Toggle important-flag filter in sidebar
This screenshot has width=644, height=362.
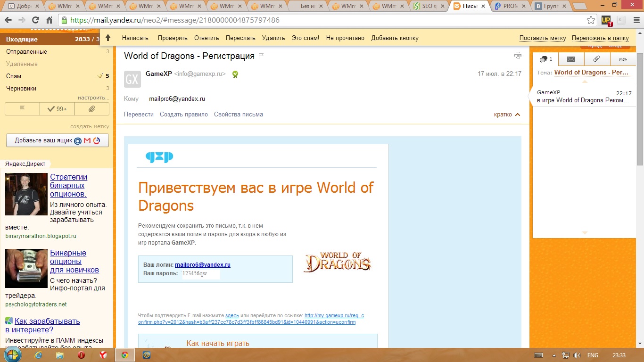22,109
